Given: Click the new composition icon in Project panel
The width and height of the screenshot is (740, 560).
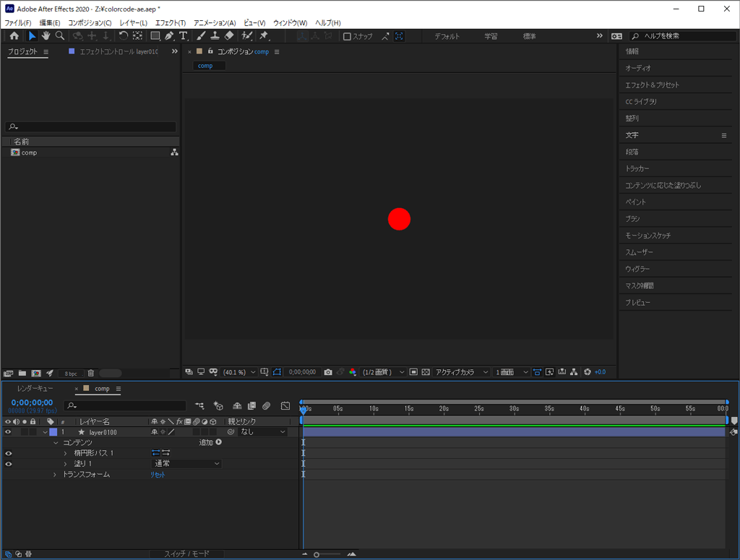Looking at the screenshot, I should point(36,373).
